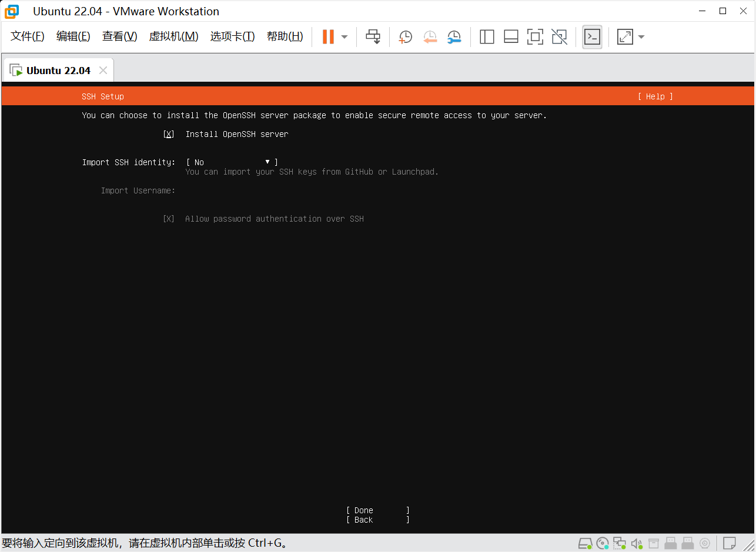Open the 虚拟机(M) menu
This screenshot has height=552, width=756.
174,36
